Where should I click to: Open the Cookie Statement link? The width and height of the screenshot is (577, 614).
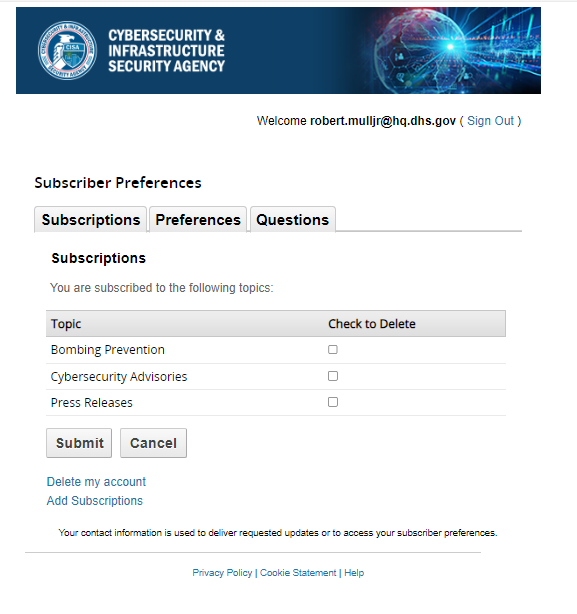[x=298, y=573]
